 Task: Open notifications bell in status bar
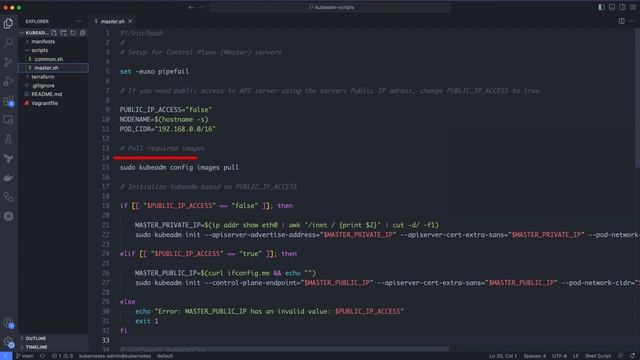[632, 356]
